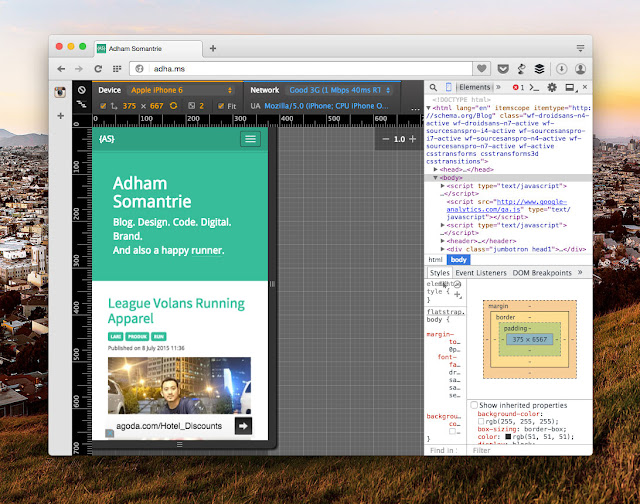640x504 pixels.
Task: Select the Elements panel tab
Action: coord(475,87)
